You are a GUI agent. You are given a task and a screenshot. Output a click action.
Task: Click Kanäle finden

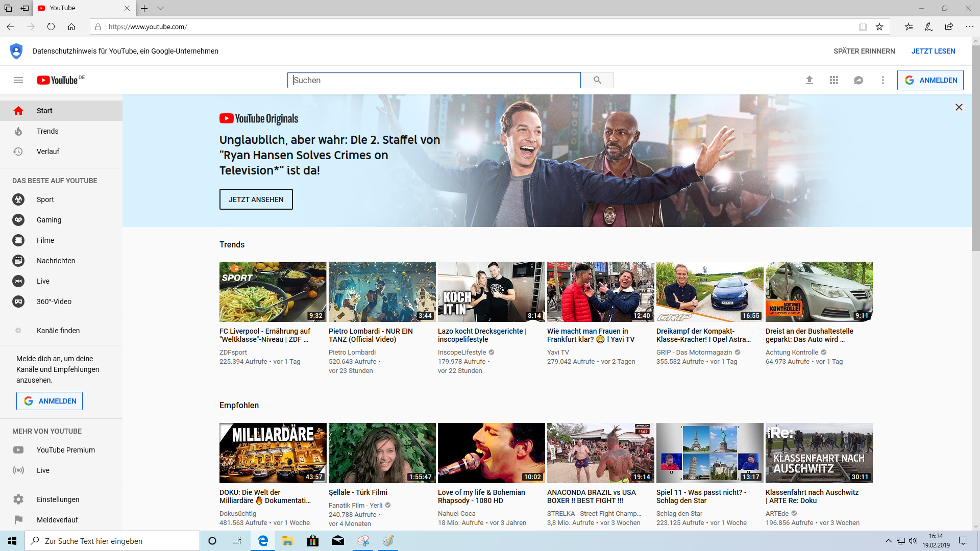click(61, 331)
